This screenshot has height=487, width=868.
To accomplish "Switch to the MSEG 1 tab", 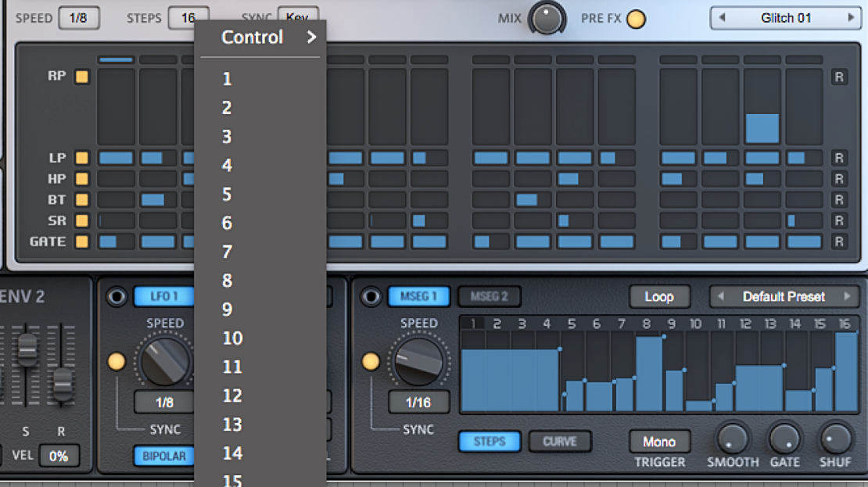I will click(418, 296).
